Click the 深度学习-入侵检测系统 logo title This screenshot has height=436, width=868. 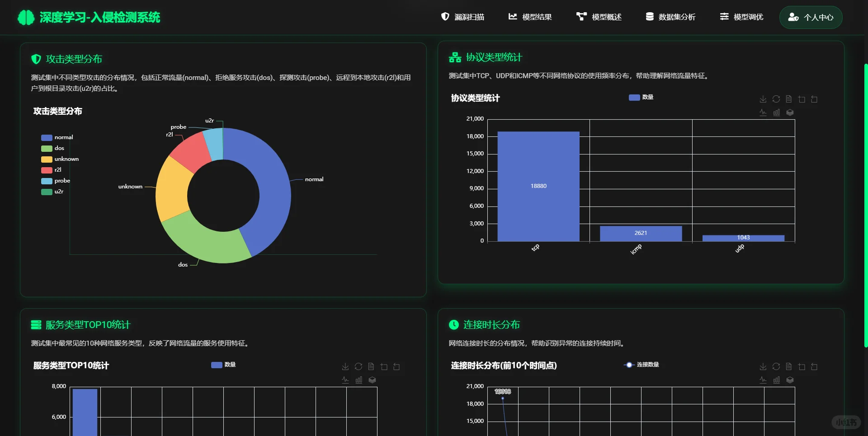pos(89,17)
